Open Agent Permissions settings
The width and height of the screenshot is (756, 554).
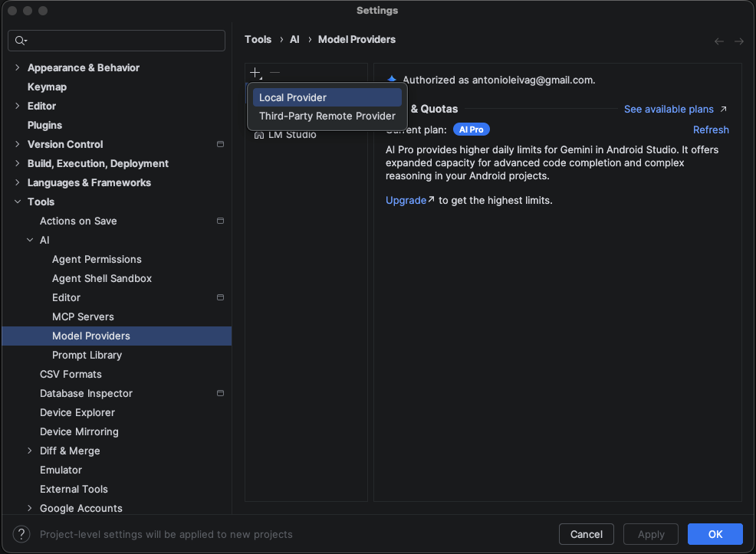97,259
